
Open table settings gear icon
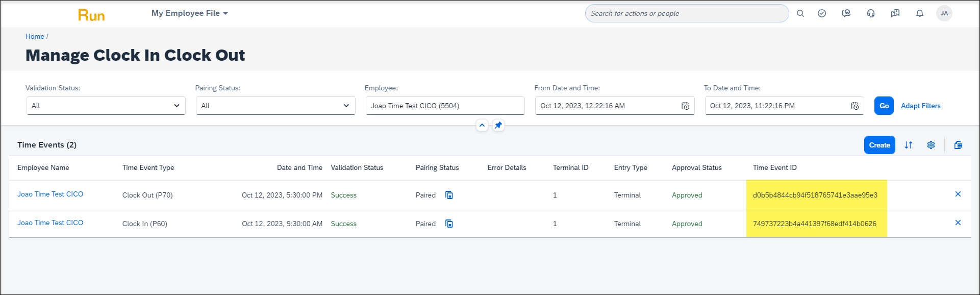tap(931, 145)
